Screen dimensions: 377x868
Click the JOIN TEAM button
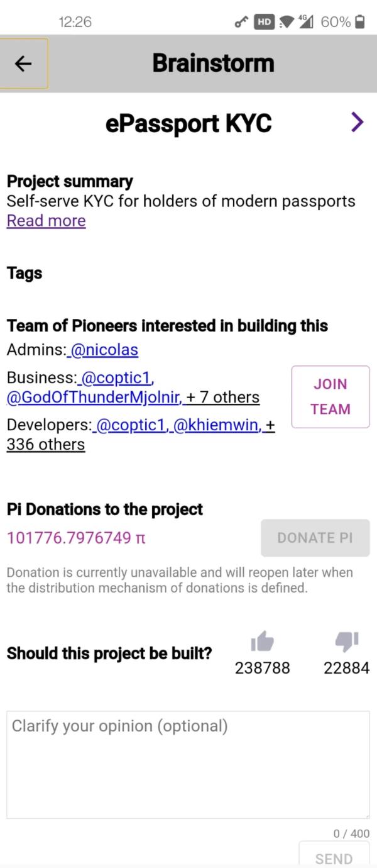tap(331, 397)
